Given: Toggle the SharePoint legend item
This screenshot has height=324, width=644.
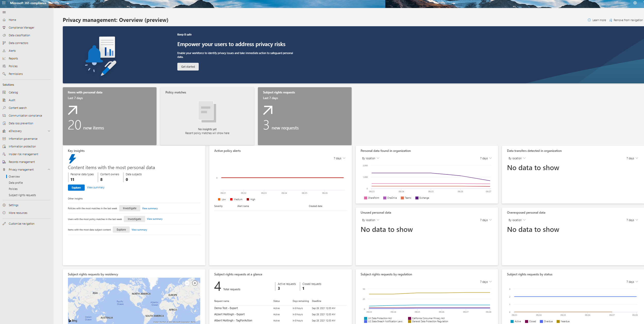Looking at the screenshot, I should coord(371,198).
